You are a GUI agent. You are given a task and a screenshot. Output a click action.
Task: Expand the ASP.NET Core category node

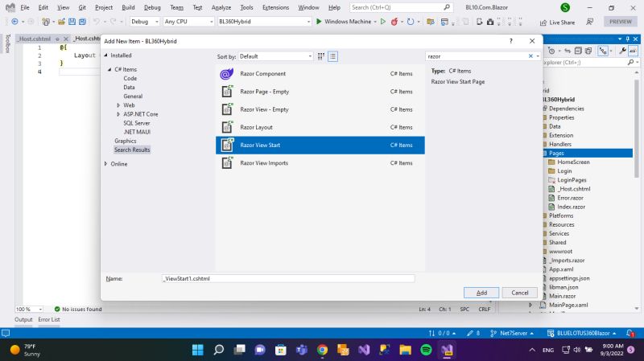point(118,114)
